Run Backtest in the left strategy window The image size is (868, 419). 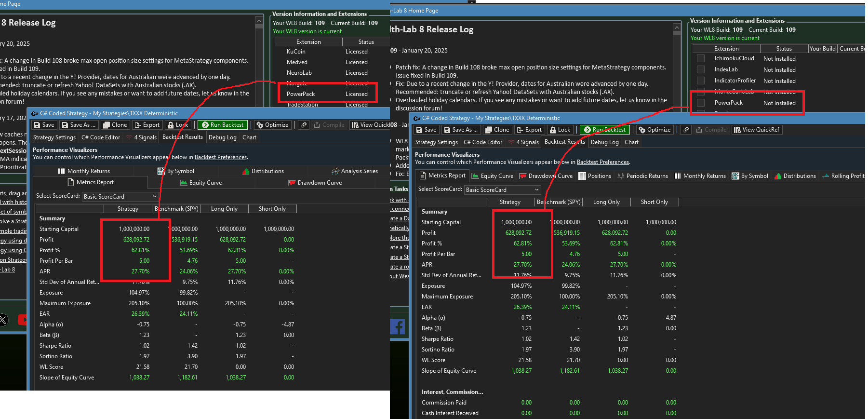coord(223,125)
